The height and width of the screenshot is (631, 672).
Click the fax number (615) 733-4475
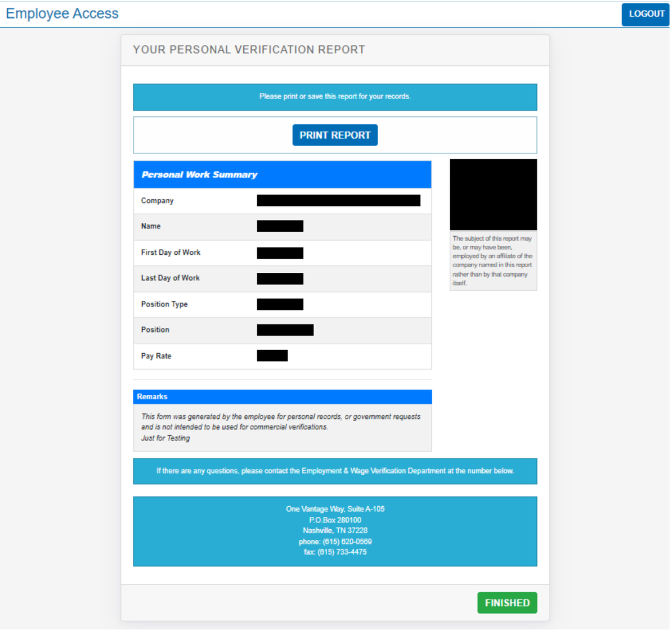pos(342,553)
